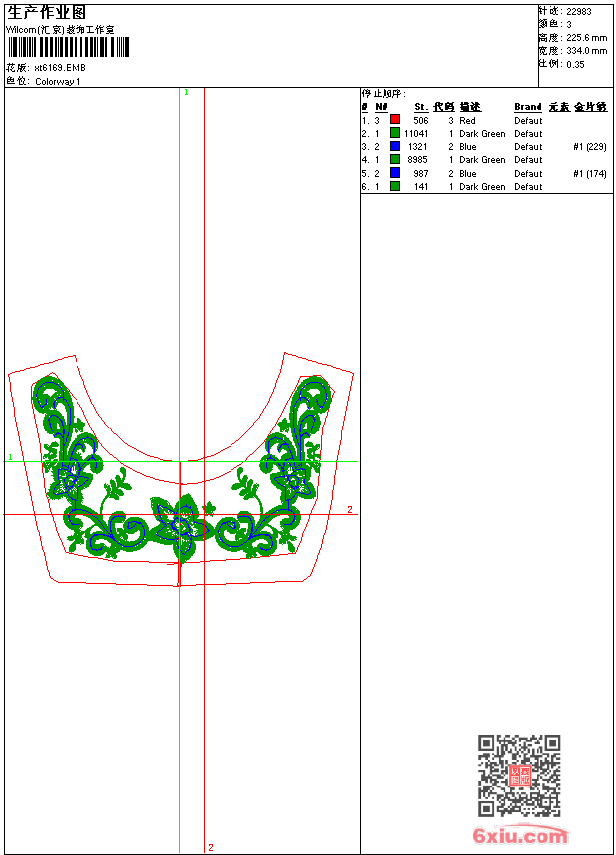Click the width value 334.0 mm
The width and height of the screenshot is (616, 855).
586,51
